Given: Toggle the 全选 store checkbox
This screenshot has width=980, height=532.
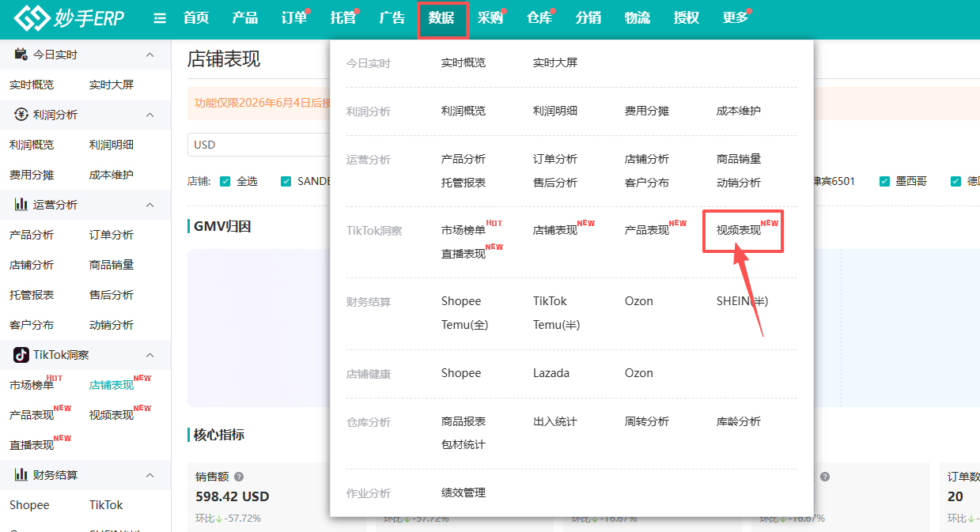Looking at the screenshot, I should 225,181.
